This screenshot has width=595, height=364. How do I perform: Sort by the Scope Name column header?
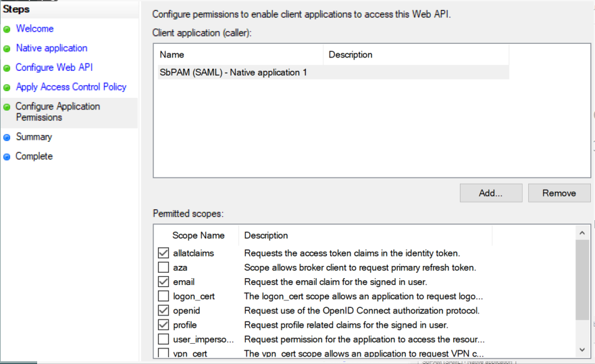[x=198, y=236]
